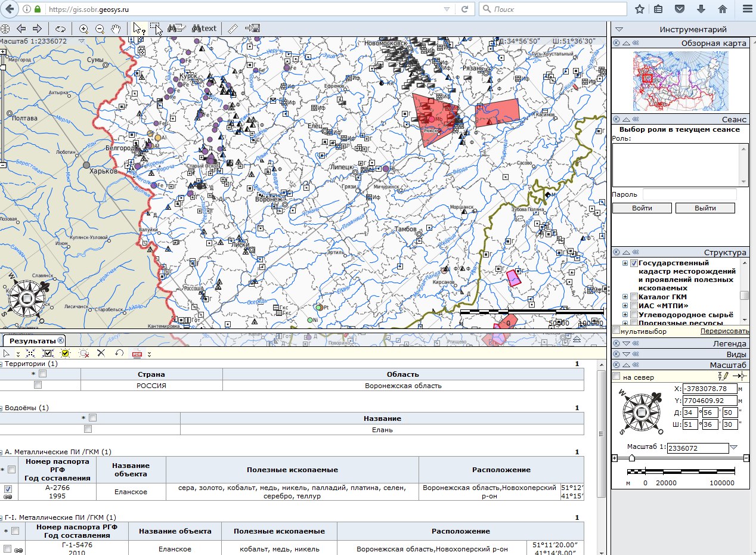
Task: Close the Результаты tab
Action: coord(60,340)
